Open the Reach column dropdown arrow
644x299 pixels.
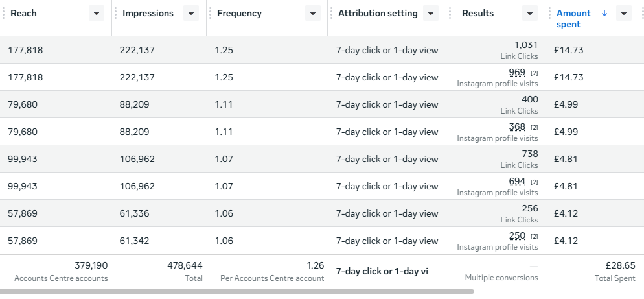click(x=97, y=13)
